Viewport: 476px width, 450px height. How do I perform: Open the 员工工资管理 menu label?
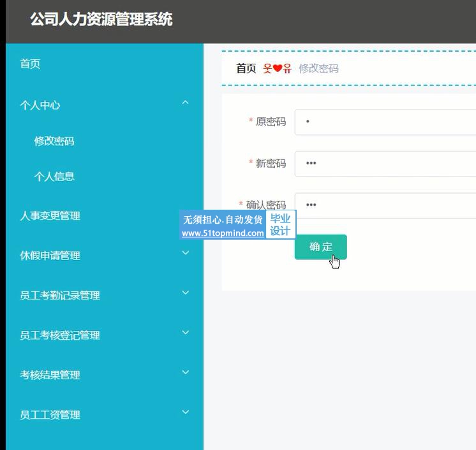click(50, 415)
